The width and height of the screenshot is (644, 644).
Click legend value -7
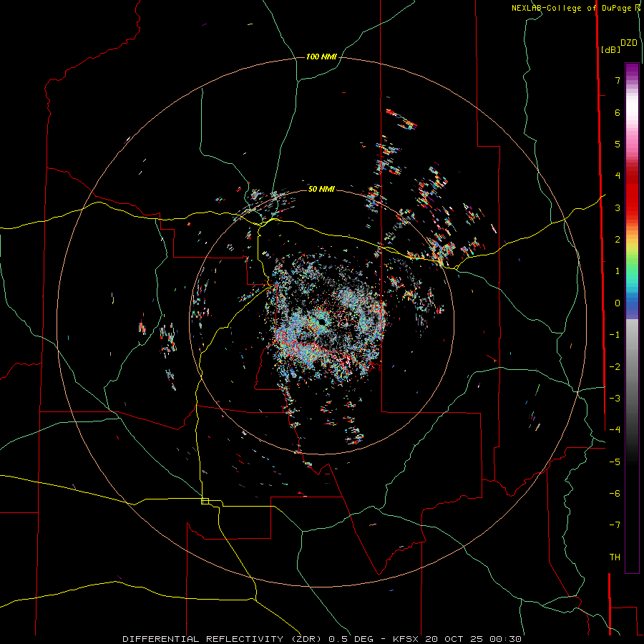pyautogui.click(x=615, y=525)
